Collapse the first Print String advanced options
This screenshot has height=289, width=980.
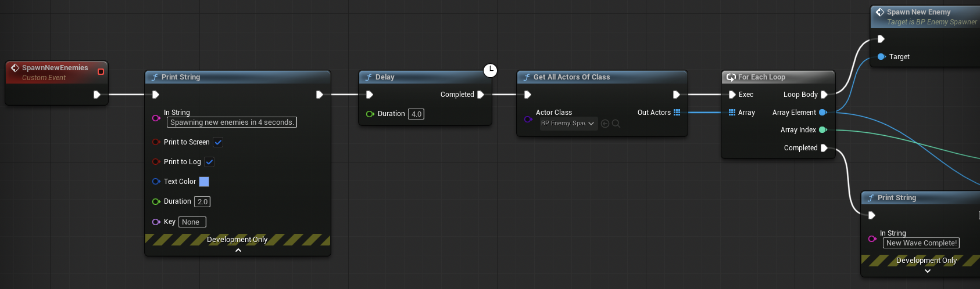point(238,251)
